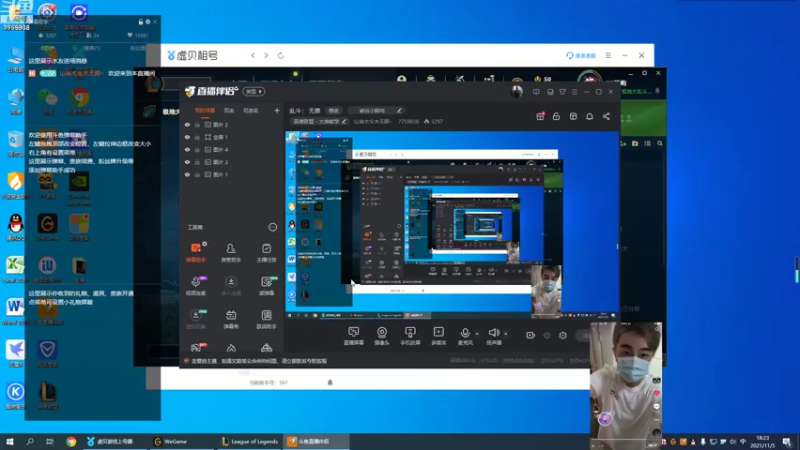The height and width of the screenshot is (450, 800).
Task: Toggle visibility of layer 图片 4
Action: coord(187,149)
